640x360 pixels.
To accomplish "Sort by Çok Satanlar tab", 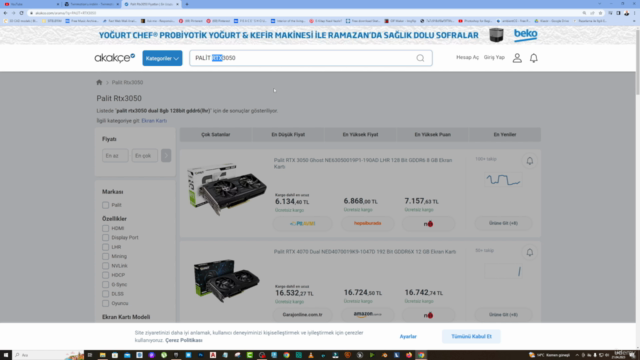I will (x=216, y=134).
